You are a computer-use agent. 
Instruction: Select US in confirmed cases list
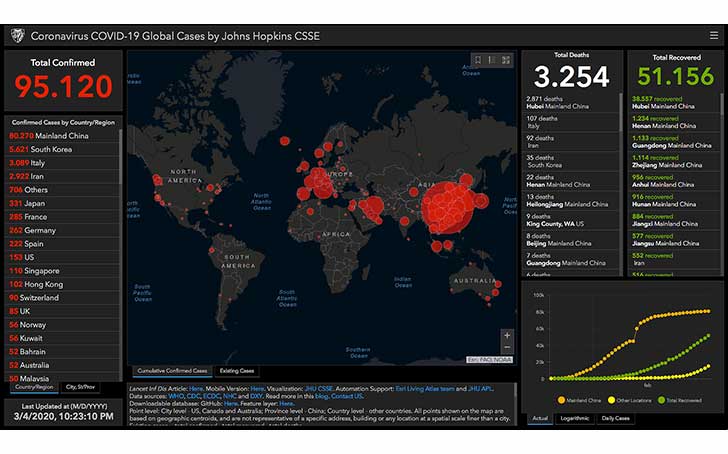click(x=63, y=257)
